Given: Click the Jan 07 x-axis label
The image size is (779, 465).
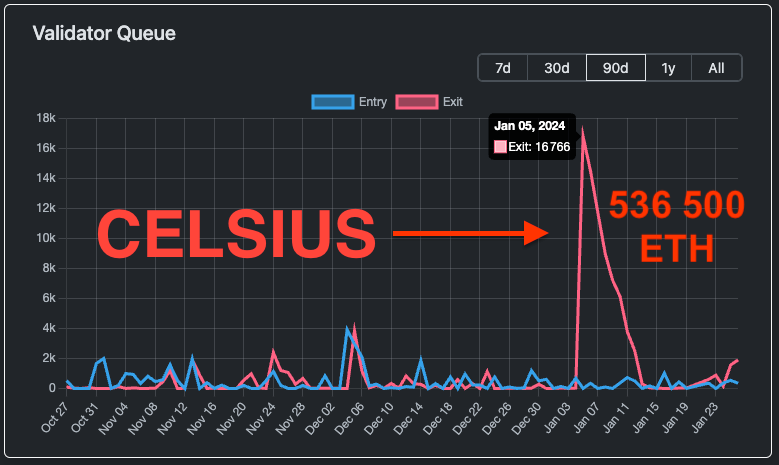Looking at the screenshot, I should 586,417.
